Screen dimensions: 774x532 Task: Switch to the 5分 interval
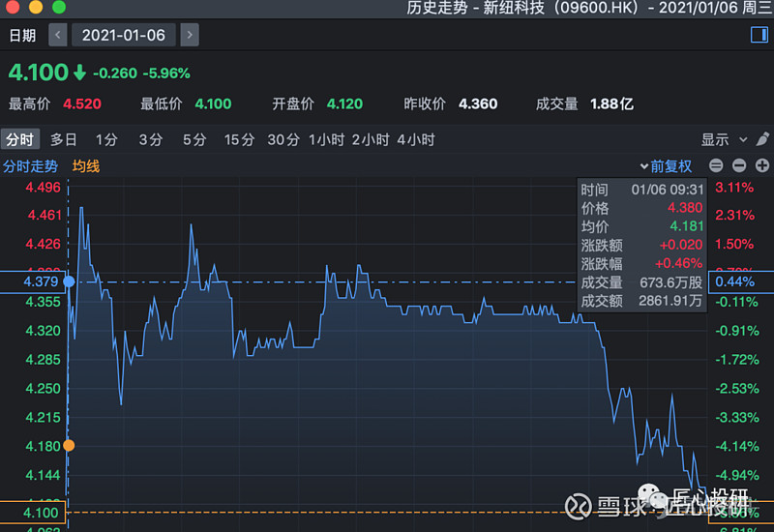tap(194, 139)
